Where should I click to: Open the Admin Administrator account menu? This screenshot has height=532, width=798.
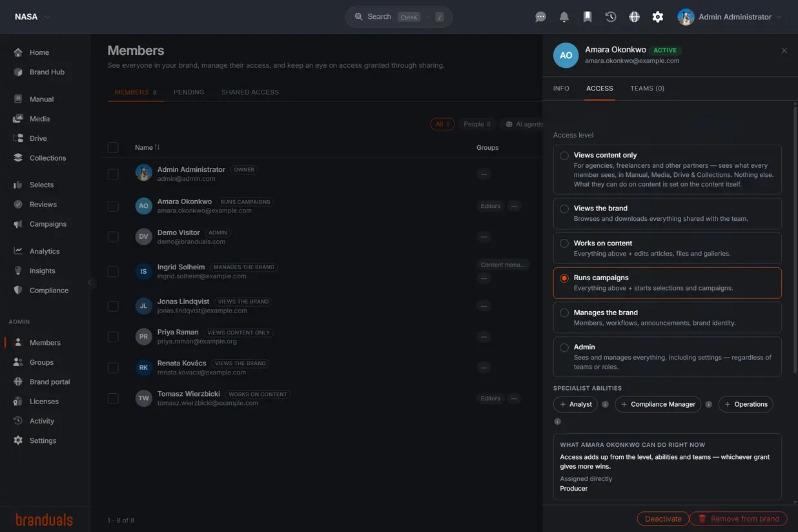click(x=730, y=17)
